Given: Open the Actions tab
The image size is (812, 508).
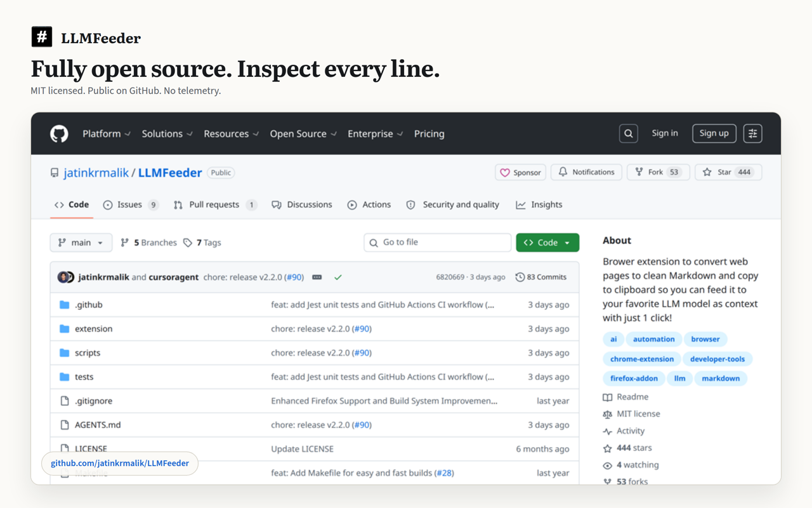Looking at the screenshot, I should [369, 204].
